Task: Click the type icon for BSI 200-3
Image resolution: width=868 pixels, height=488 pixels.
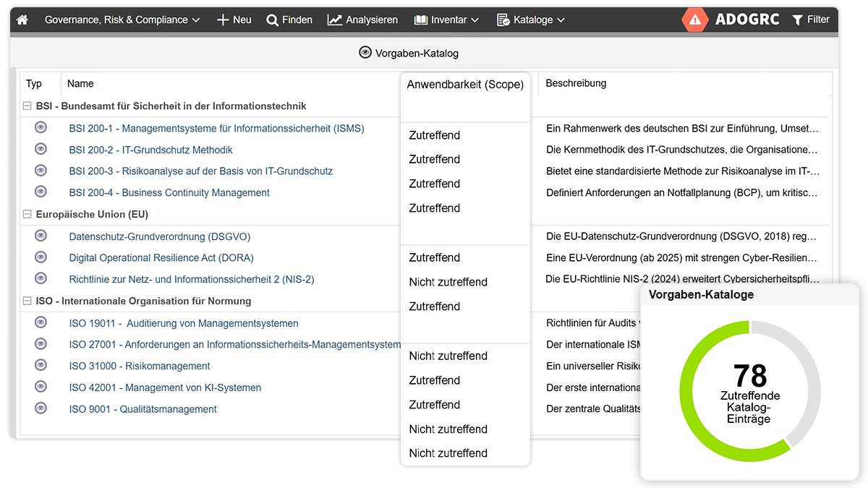Action: coord(41,171)
